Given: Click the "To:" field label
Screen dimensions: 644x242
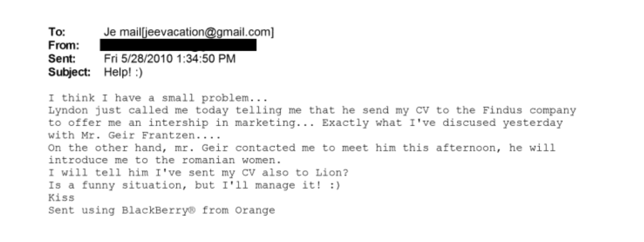Looking at the screenshot, I should click(57, 32).
